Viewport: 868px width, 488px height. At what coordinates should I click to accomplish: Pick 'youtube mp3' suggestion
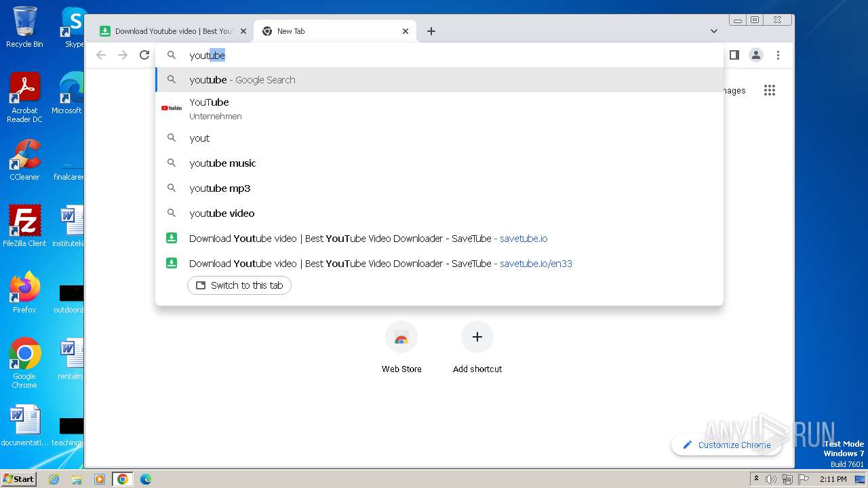(439, 188)
